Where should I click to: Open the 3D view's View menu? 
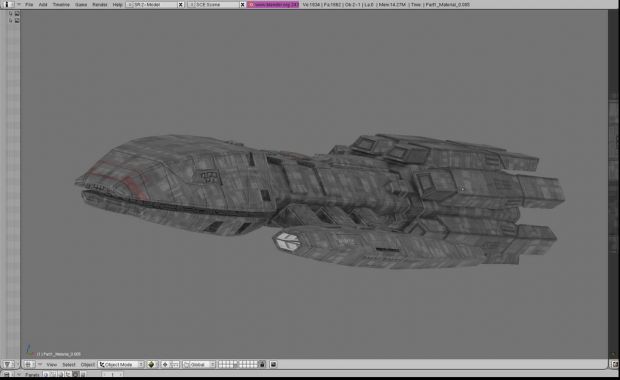[x=51, y=364]
